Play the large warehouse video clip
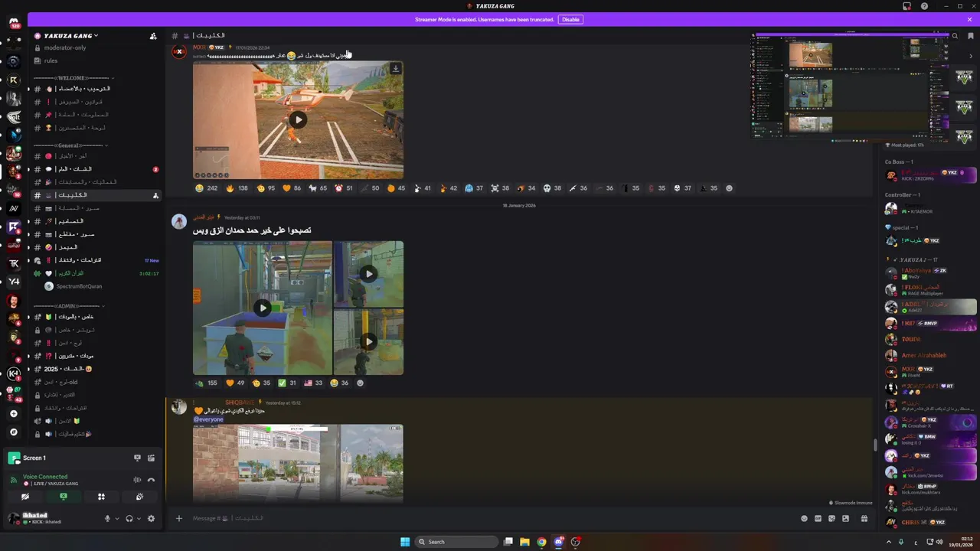Screen dimensions: 980x551 [263, 308]
